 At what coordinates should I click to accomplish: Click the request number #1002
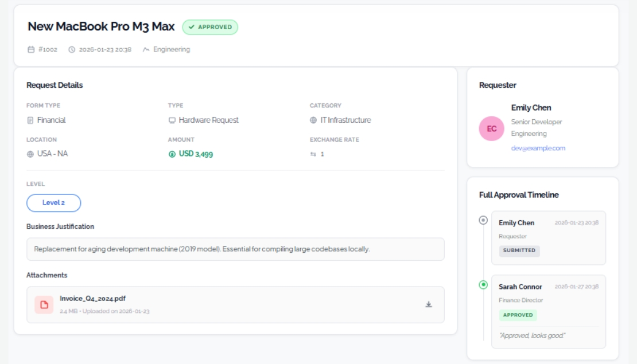(48, 49)
